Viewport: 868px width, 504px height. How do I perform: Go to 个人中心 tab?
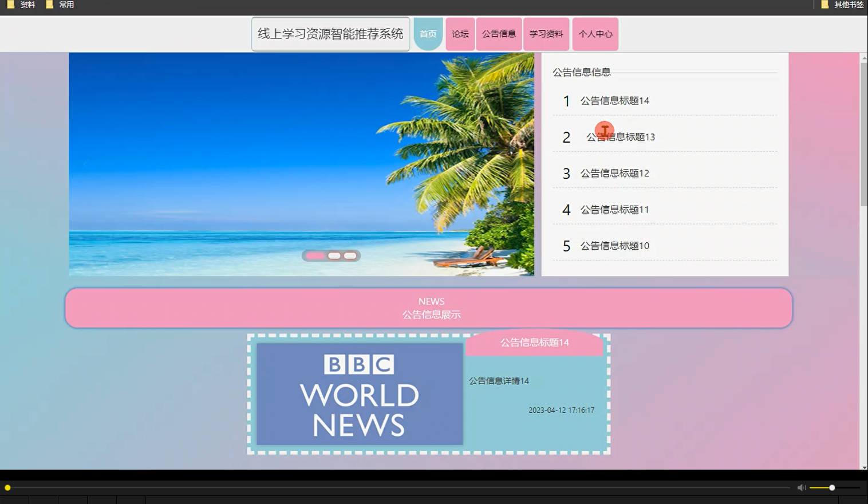coord(595,34)
